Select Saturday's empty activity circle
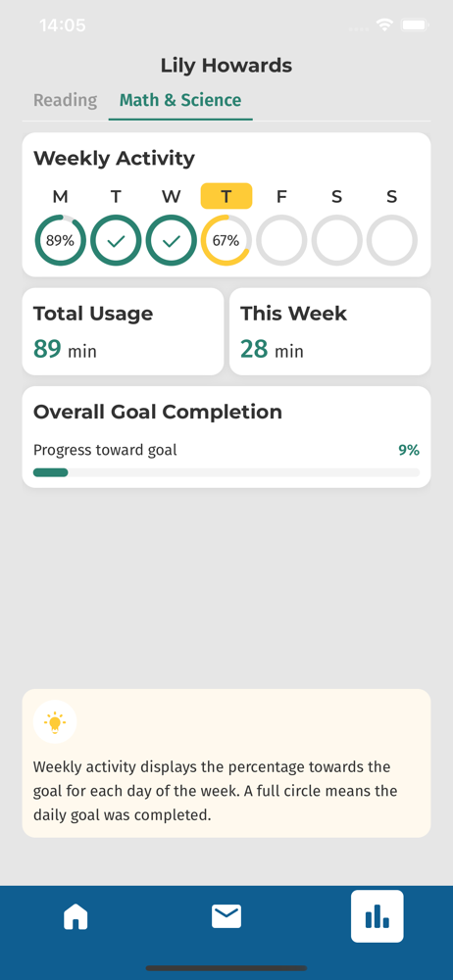 click(x=336, y=241)
